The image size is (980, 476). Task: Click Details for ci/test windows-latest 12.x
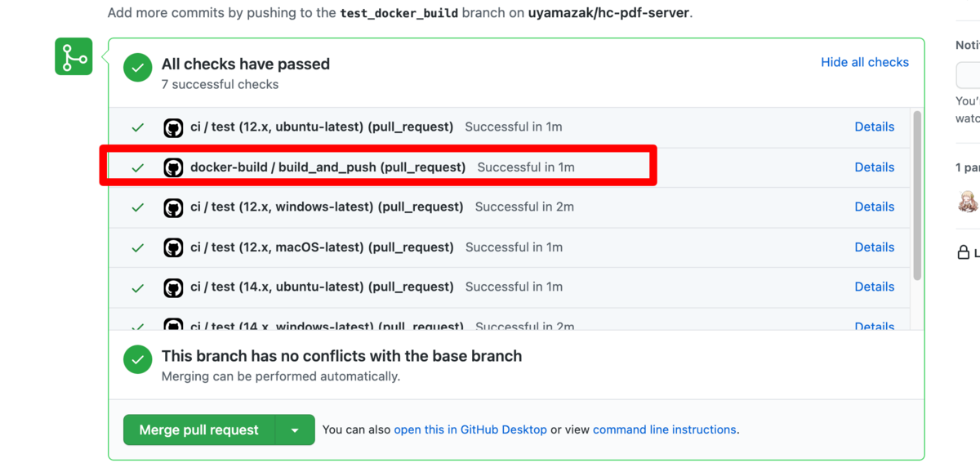coord(874,207)
